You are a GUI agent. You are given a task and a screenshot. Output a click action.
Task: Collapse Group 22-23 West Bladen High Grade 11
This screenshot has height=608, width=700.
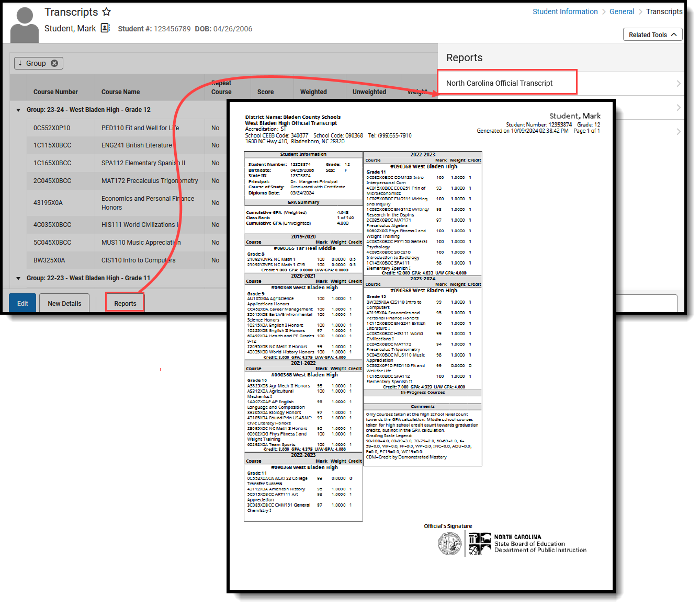point(19,278)
